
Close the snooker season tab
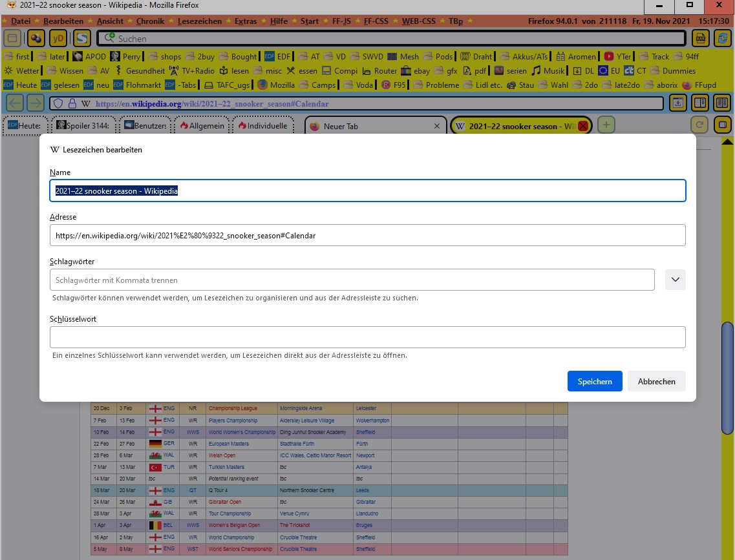point(582,127)
